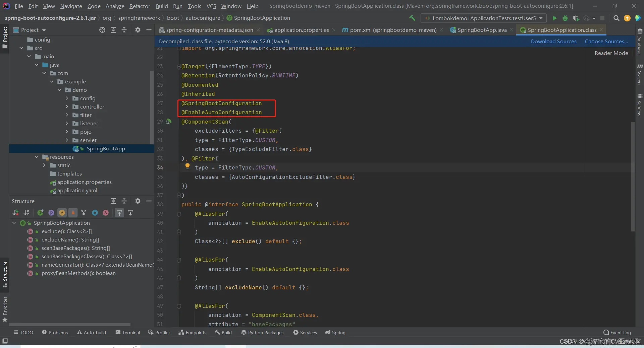Switch to application.properties tab
This screenshot has height=348, width=644.
point(302,30)
